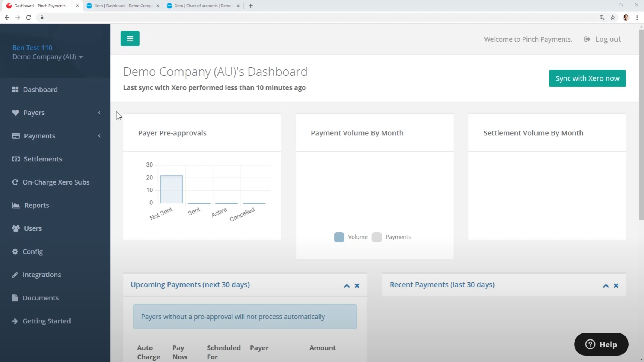Image resolution: width=644 pixels, height=362 pixels.
Task: Open the Help chat button
Action: 601,344
